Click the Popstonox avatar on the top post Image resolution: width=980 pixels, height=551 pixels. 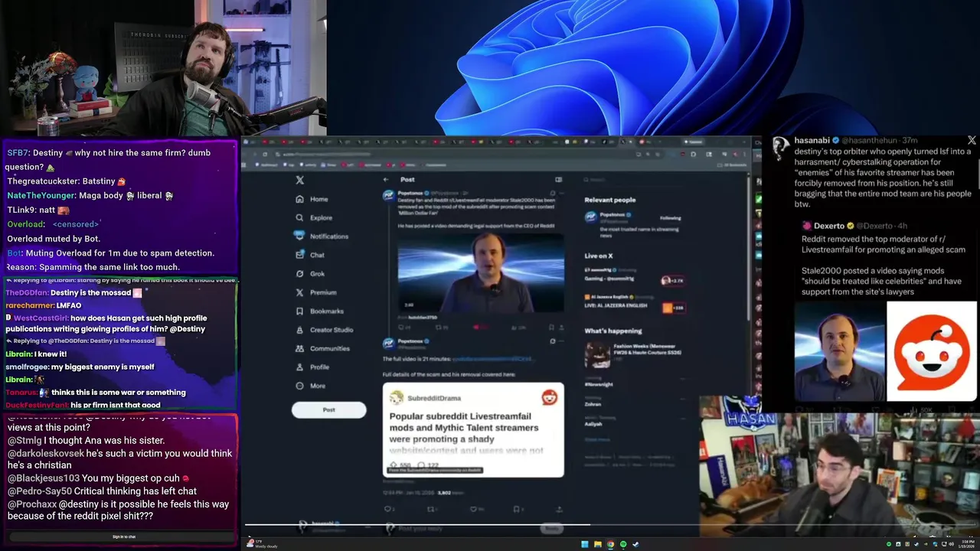(389, 196)
